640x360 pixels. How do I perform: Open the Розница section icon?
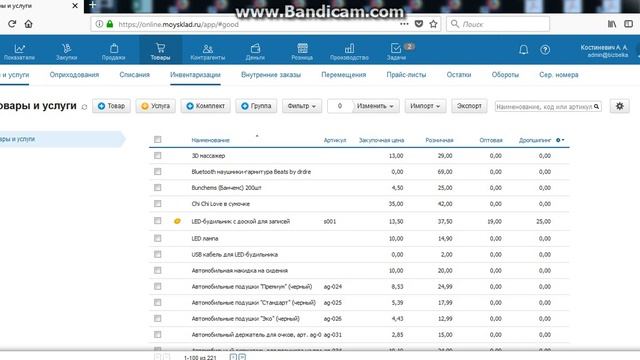pyautogui.click(x=302, y=48)
